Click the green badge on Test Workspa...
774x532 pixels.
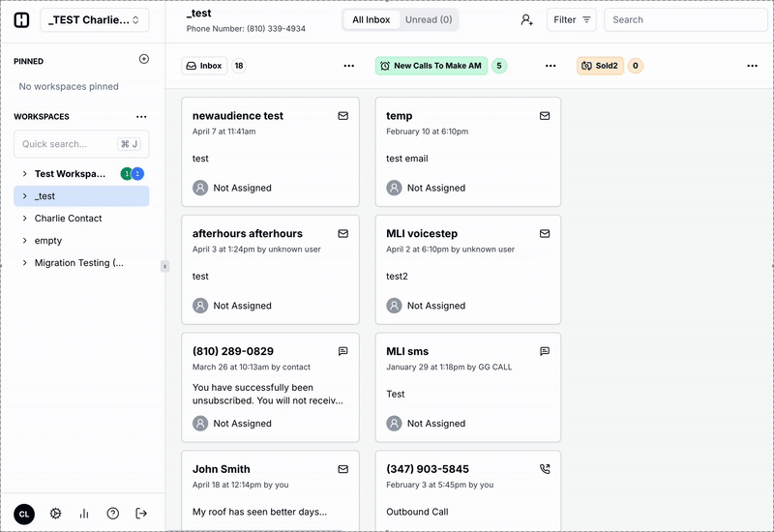(x=127, y=174)
